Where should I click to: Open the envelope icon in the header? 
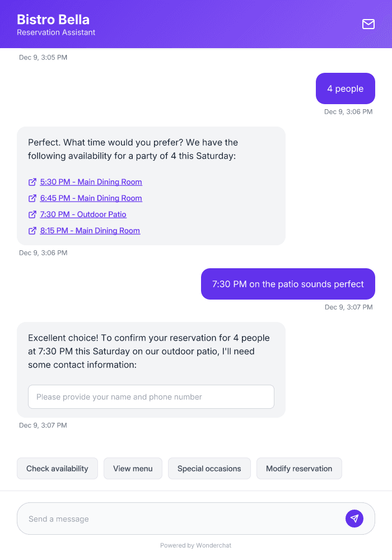[368, 24]
